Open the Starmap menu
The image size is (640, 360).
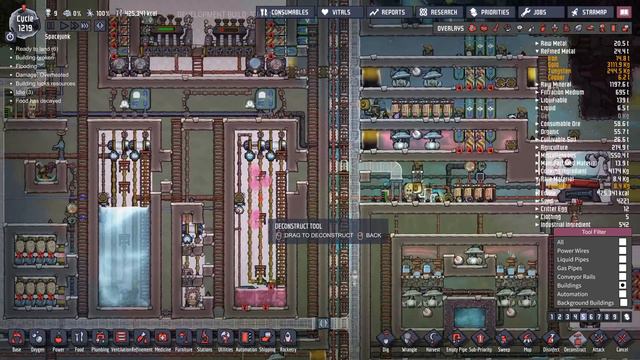click(590, 12)
